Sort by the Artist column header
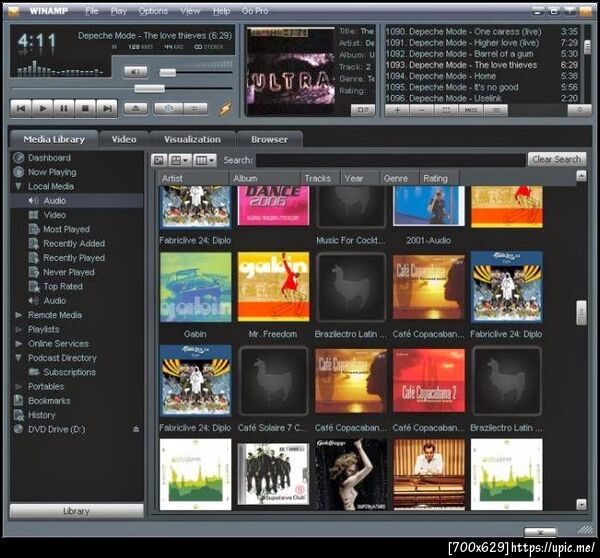The width and height of the screenshot is (600, 558). pos(193,178)
